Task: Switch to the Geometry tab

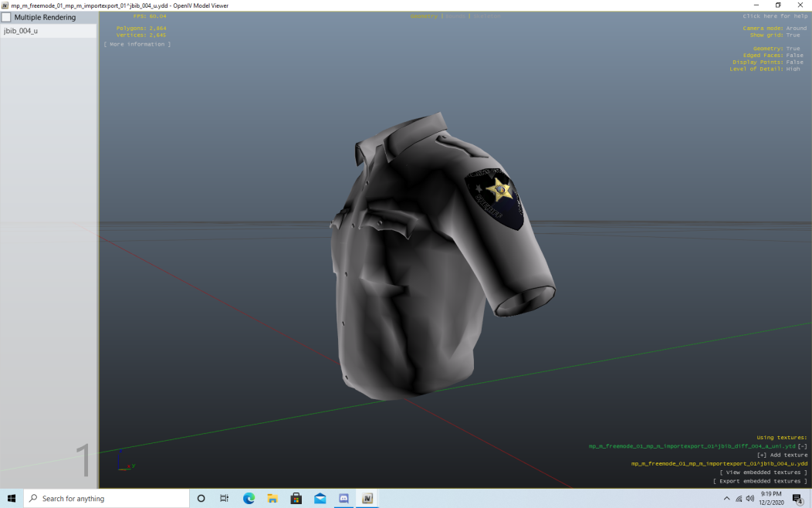Action: (x=423, y=16)
